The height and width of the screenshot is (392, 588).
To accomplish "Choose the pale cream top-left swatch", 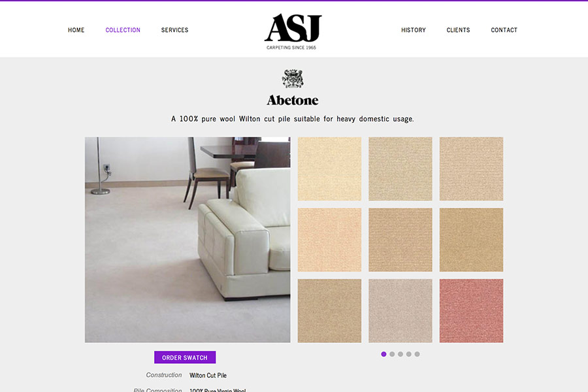I will pos(330,169).
